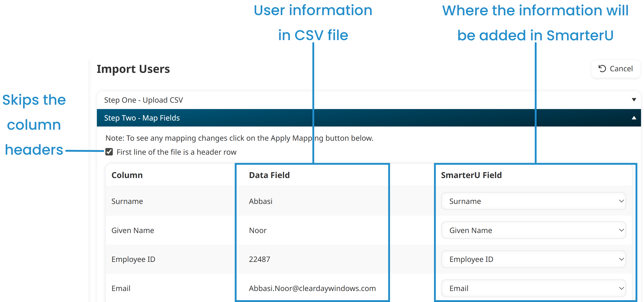Click the 'Employee ID' column name cell
The width and height of the screenshot is (644, 302).
[133, 259]
